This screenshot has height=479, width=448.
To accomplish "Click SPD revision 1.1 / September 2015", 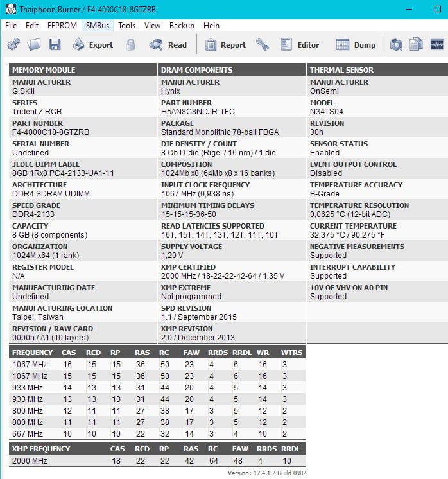I will (x=199, y=317).
